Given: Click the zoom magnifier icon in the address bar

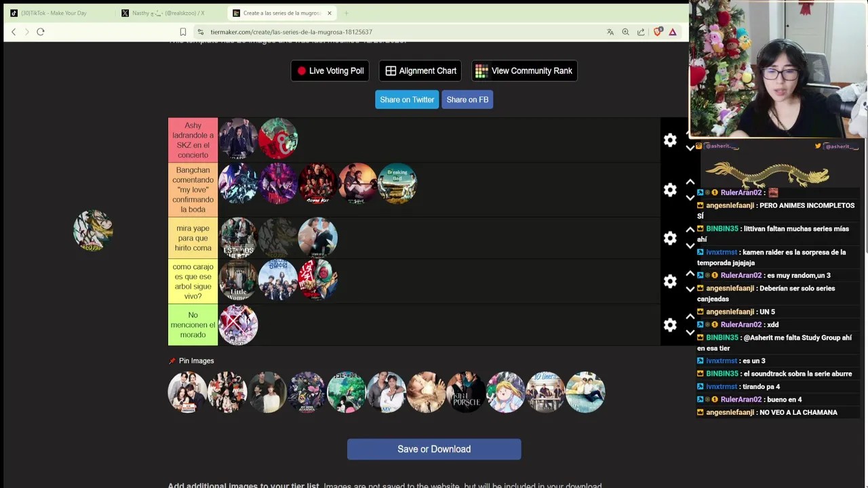Looking at the screenshot, I should 625,32.
